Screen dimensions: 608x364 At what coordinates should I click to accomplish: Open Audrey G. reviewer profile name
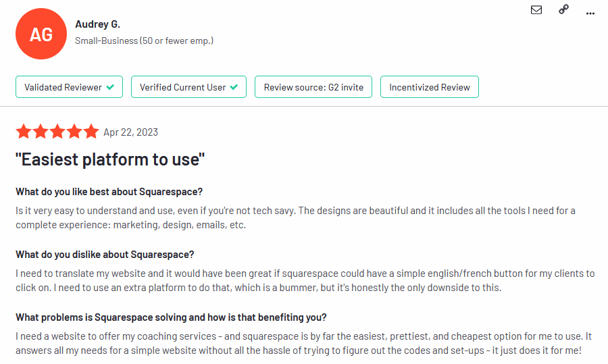98,24
